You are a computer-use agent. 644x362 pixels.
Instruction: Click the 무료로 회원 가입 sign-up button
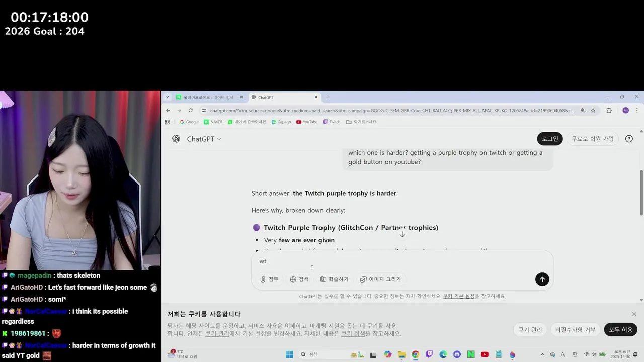click(x=593, y=139)
